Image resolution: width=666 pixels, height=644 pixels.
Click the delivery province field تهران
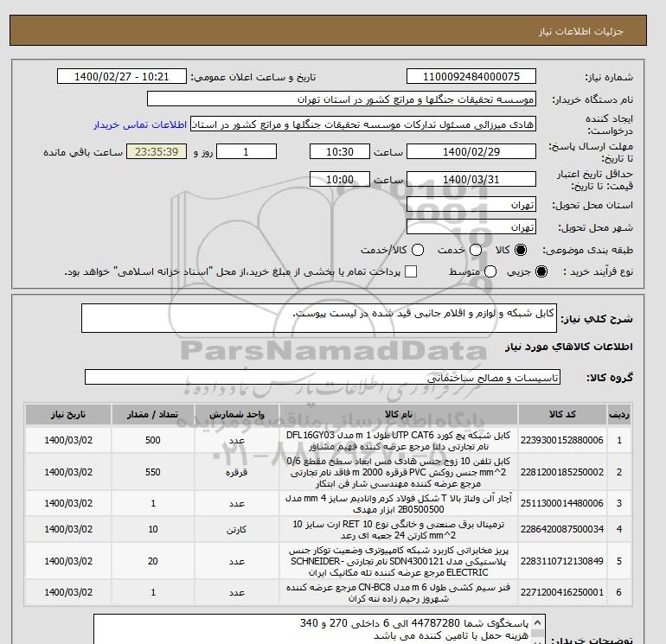pos(471,205)
